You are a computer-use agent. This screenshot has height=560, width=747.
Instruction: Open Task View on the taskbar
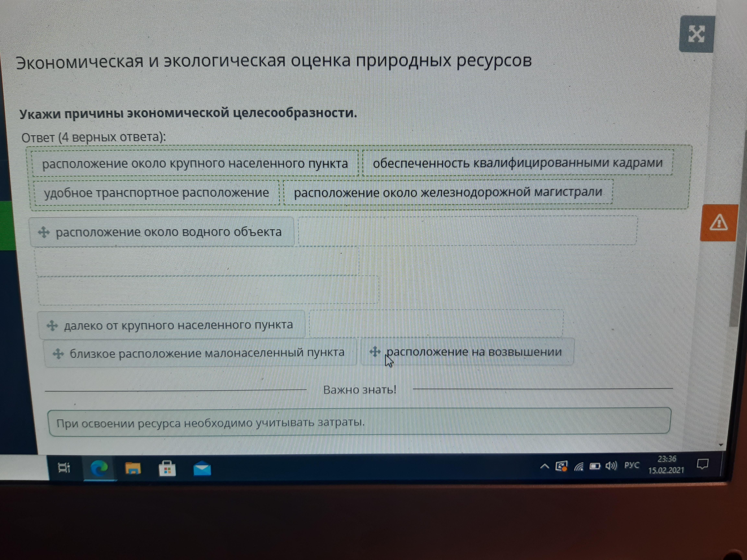pyautogui.click(x=64, y=467)
